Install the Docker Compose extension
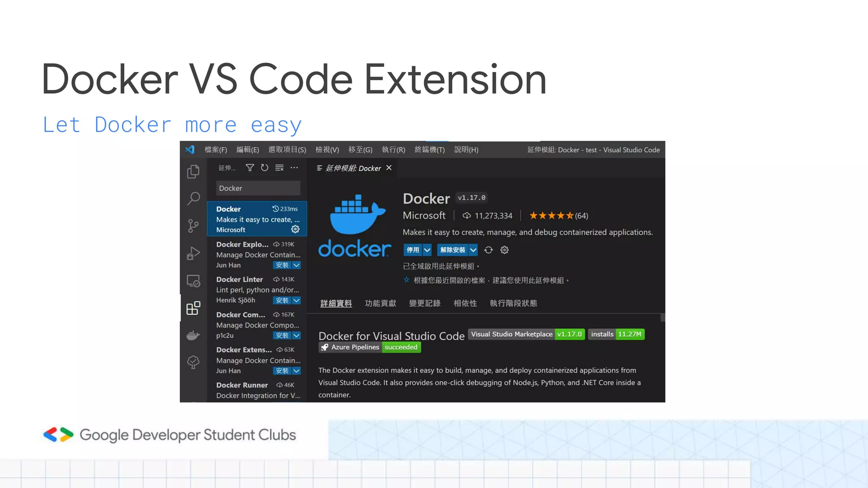The height and width of the screenshot is (488, 868). coord(282,335)
